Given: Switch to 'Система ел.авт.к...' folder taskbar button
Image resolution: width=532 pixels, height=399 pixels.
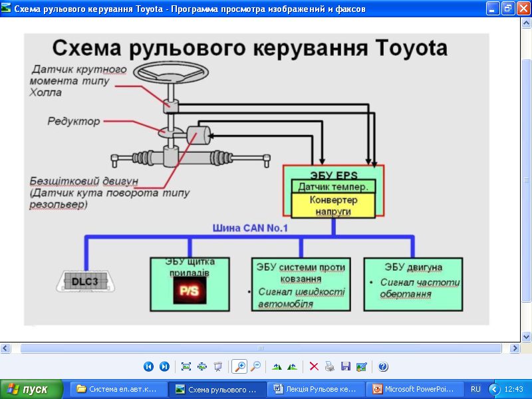Looking at the screenshot, I should [118, 389].
